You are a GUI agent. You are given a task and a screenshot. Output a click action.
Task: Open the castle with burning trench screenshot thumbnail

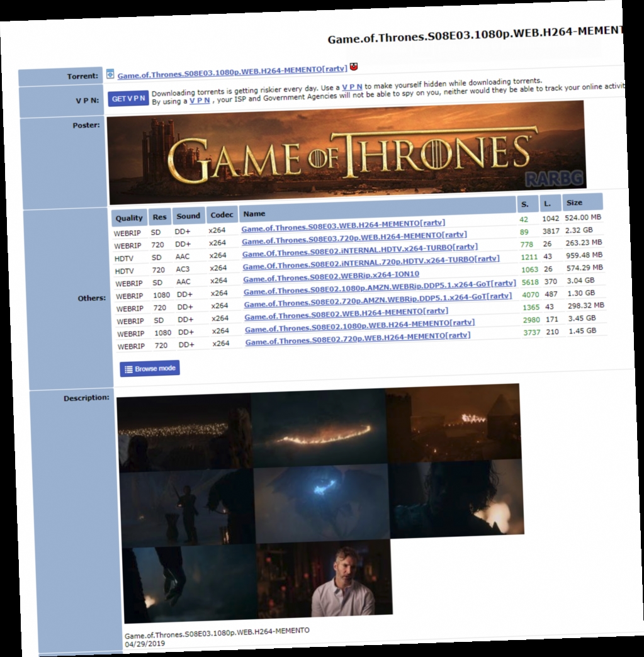(x=454, y=423)
